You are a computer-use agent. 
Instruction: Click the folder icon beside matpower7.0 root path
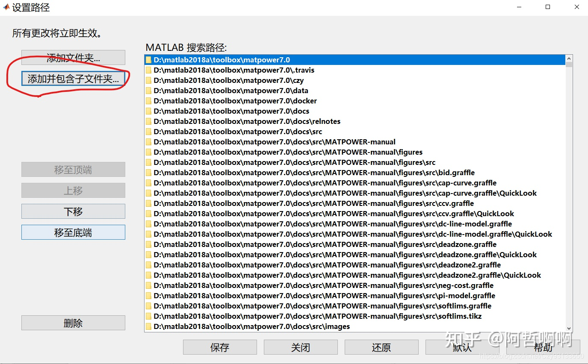pyautogui.click(x=148, y=59)
